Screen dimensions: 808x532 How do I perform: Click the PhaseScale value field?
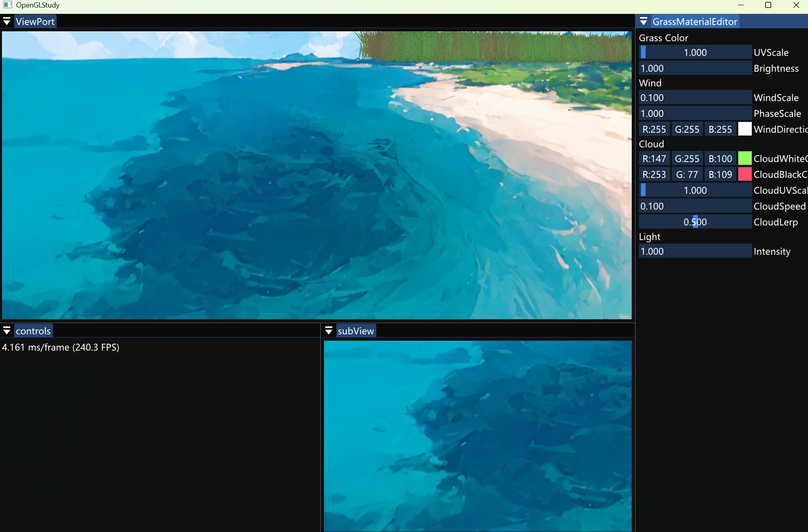(695, 113)
